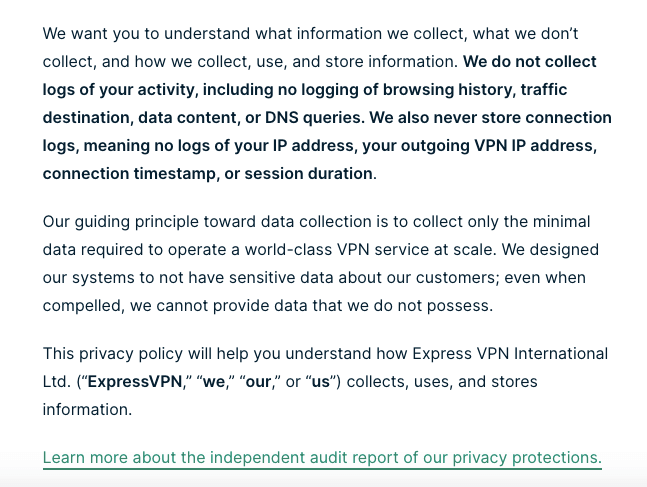Click the bold phrase "session duration"
This screenshot has height=487, width=647.
point(309,174)
